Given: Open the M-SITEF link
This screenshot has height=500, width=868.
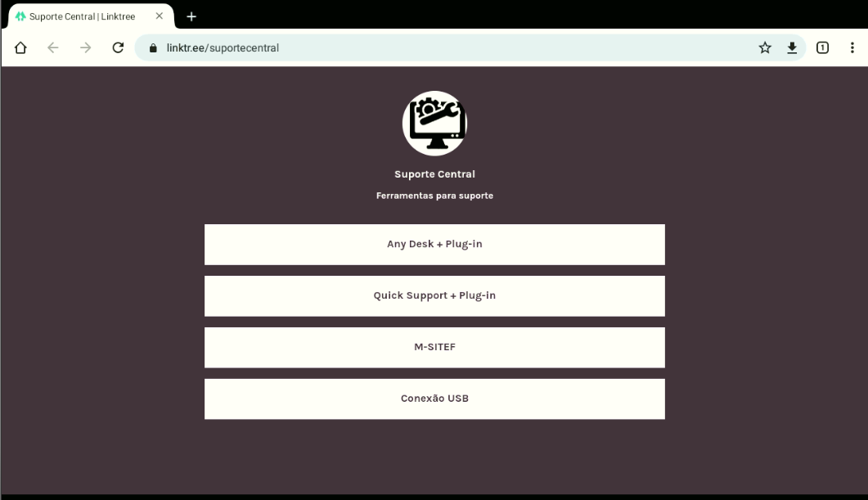Looking at the screenshot, I should tap(434, 347).
